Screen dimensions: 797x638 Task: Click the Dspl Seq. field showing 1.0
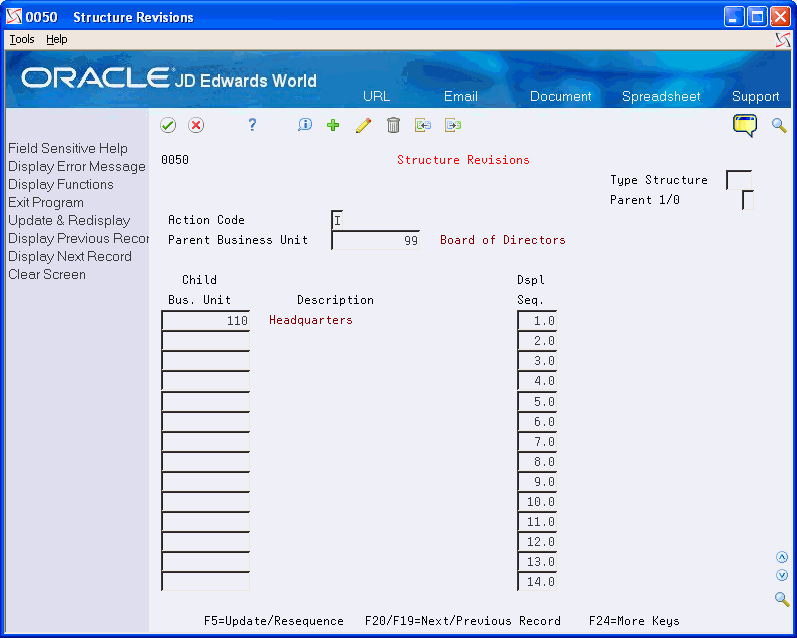537,321
